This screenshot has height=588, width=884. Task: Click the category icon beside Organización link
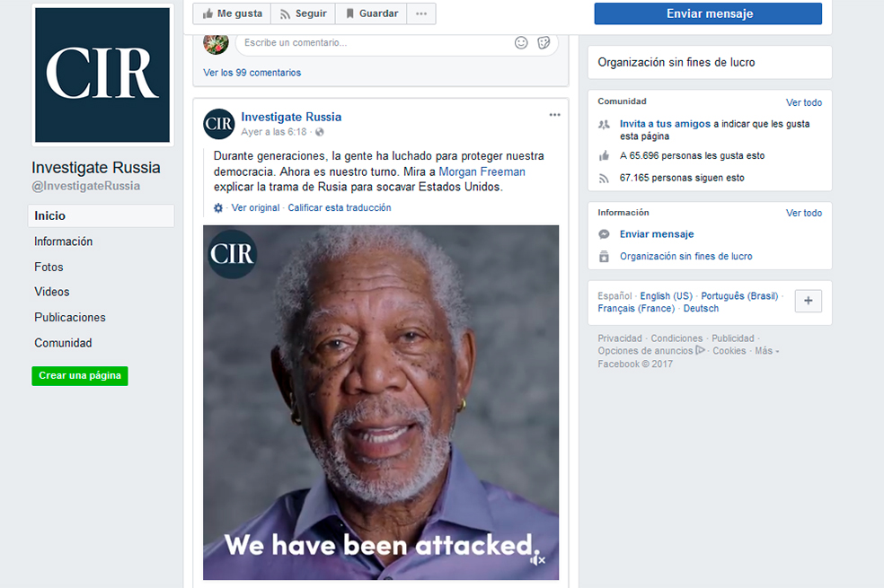(604, 256)
